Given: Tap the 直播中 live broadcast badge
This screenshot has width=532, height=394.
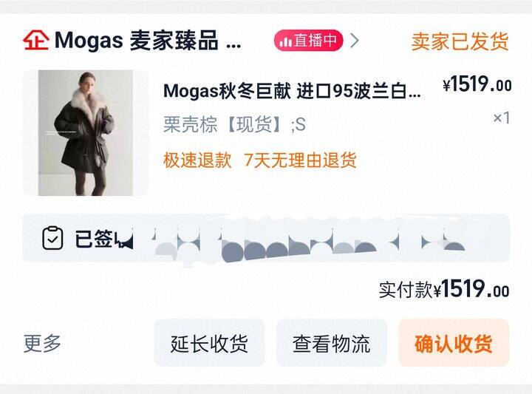Looking at the screenshot, I should click(308, 41).
